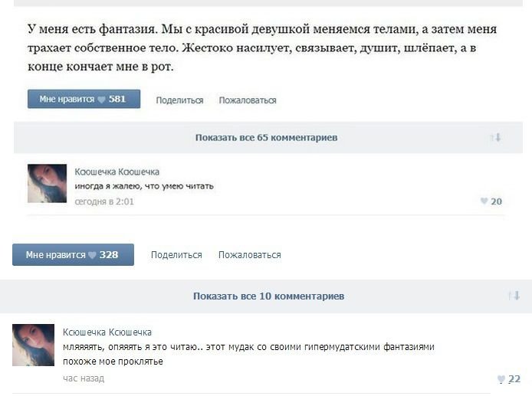Click the timestamp сегодня в 2:01

(x=104, y=201)
